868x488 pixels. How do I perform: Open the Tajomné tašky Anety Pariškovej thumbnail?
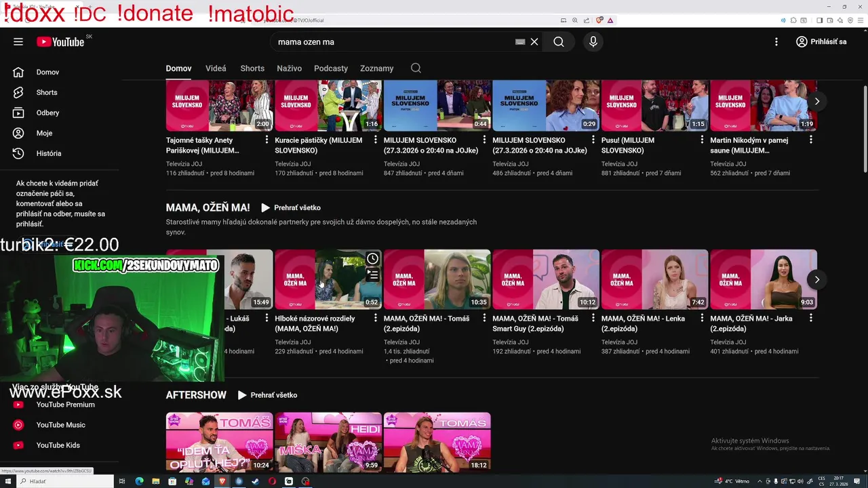point(220,105)
